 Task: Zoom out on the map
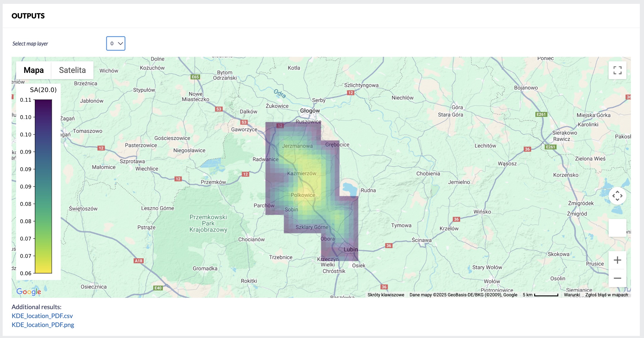(x=617, y=278)
